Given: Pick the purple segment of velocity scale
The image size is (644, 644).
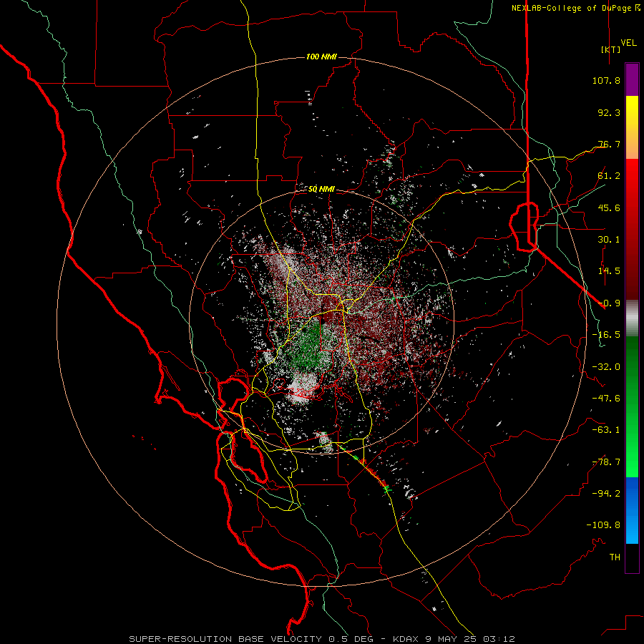Looking at the screenshot, I should click(x=632, y=80).
